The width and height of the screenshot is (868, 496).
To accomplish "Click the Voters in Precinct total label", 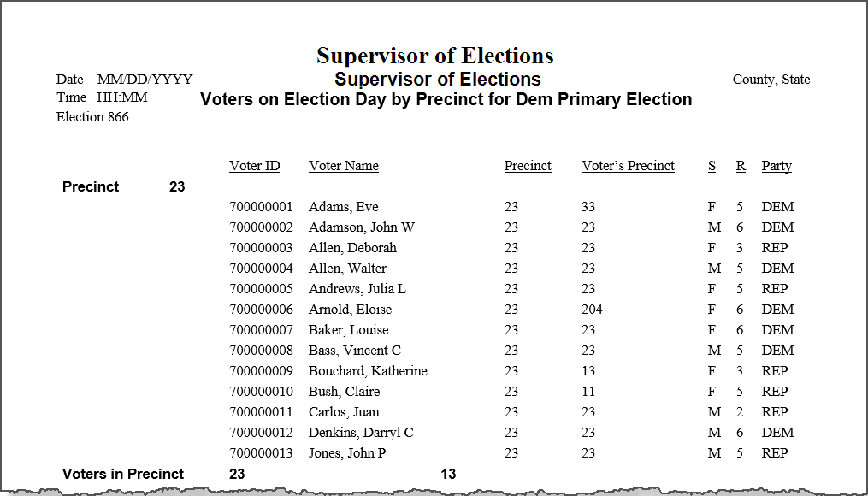I will tap(123, 474).
